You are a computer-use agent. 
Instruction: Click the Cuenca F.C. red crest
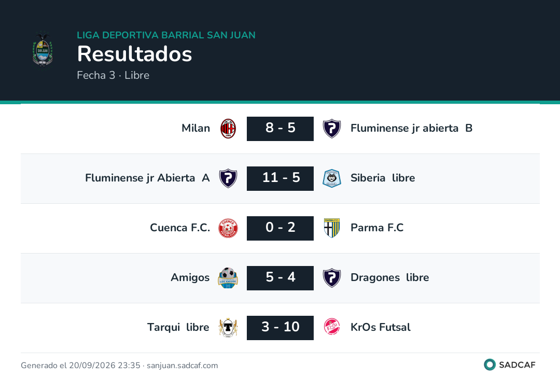pos(228,228)
